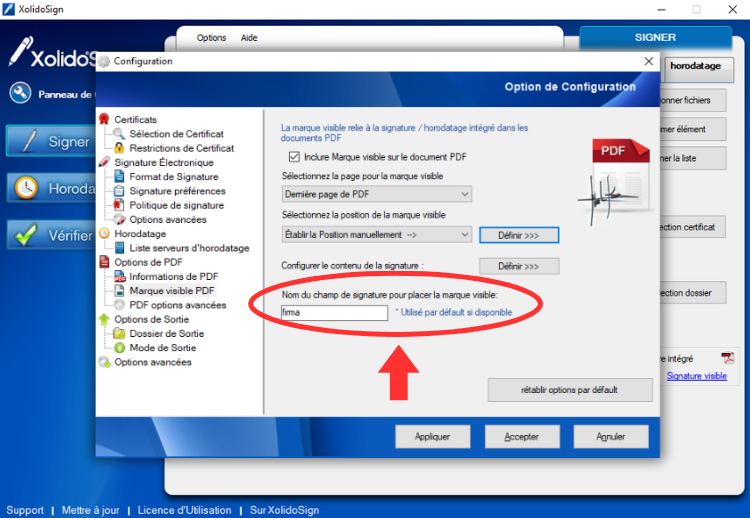Image resolution: width=750 pixels, height=518 pixels.
Task: Click magnifier icon beside Sélection de Certificat
Action: (119, 133)
